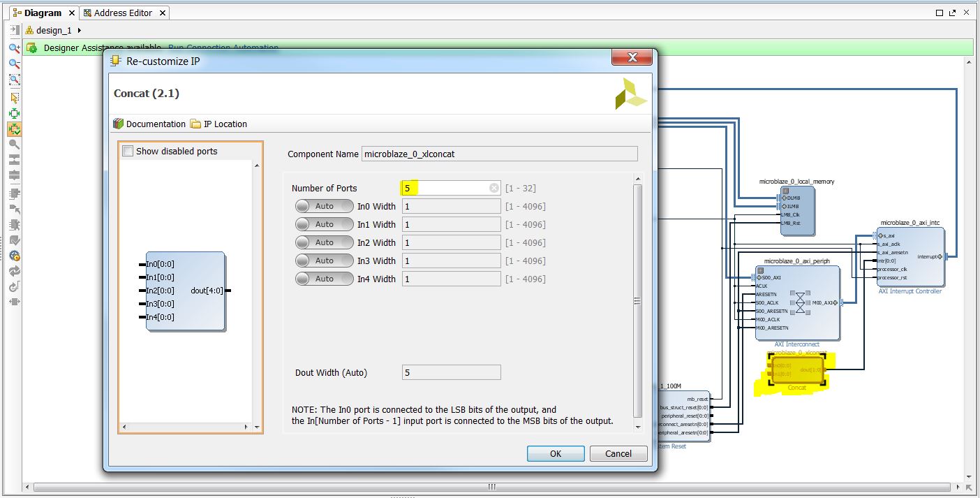Open the IP Location menu in the dialog
The image size is (980, 498).
[218, 124]
